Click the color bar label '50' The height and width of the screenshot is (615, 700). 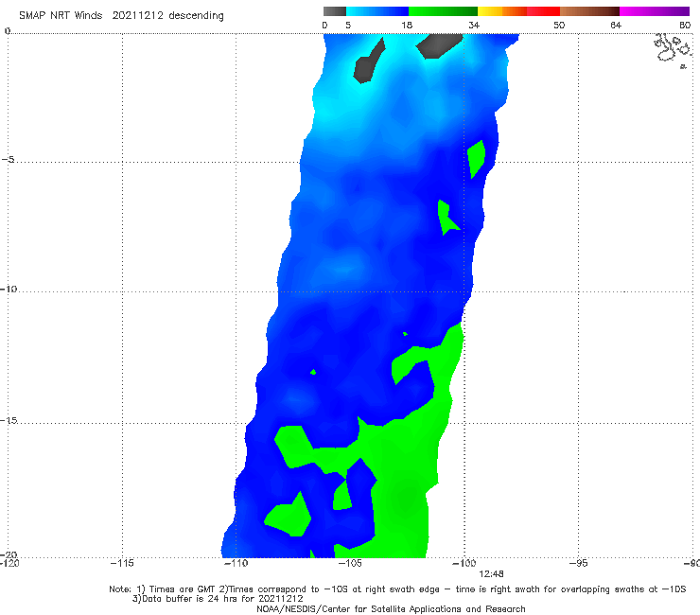click(x=559, y=26)
